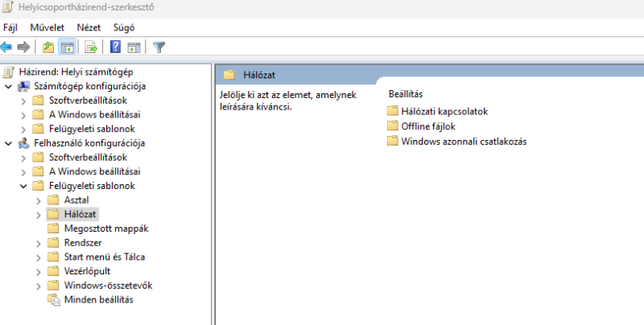Select Számítógép konfigurációja tree item
This screenshot has height=325, width=644.
(89, 86)
